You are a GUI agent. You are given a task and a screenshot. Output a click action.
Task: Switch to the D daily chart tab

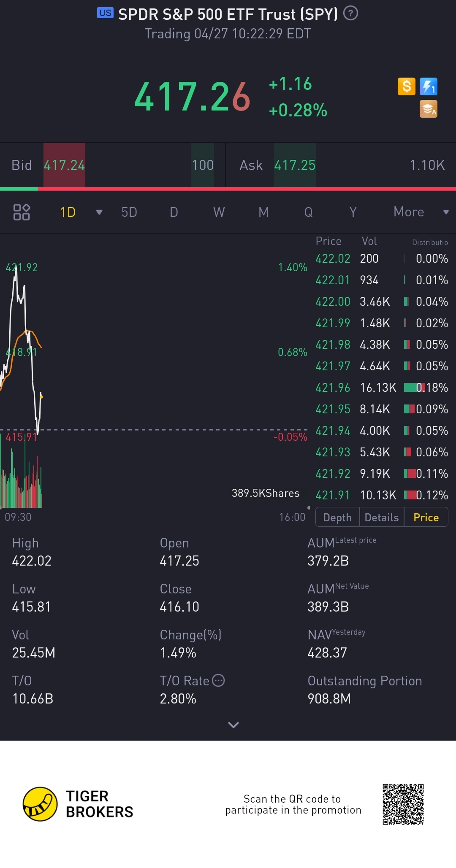[x=174, y=212]
